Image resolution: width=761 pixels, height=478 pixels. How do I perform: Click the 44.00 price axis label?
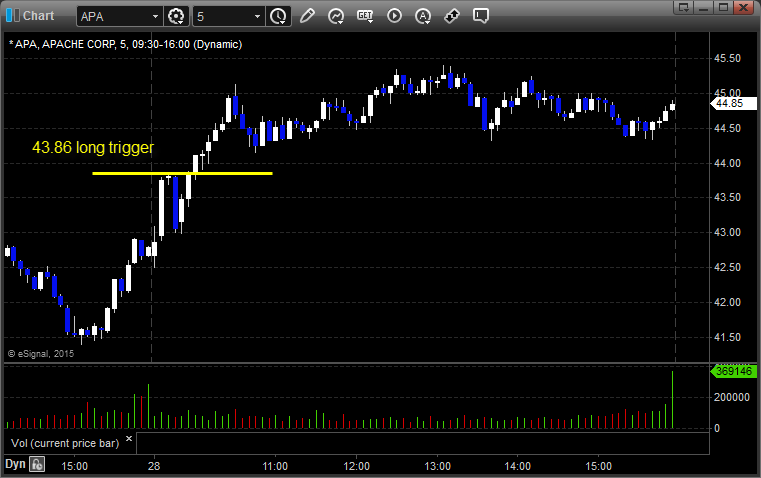(728, 163)
